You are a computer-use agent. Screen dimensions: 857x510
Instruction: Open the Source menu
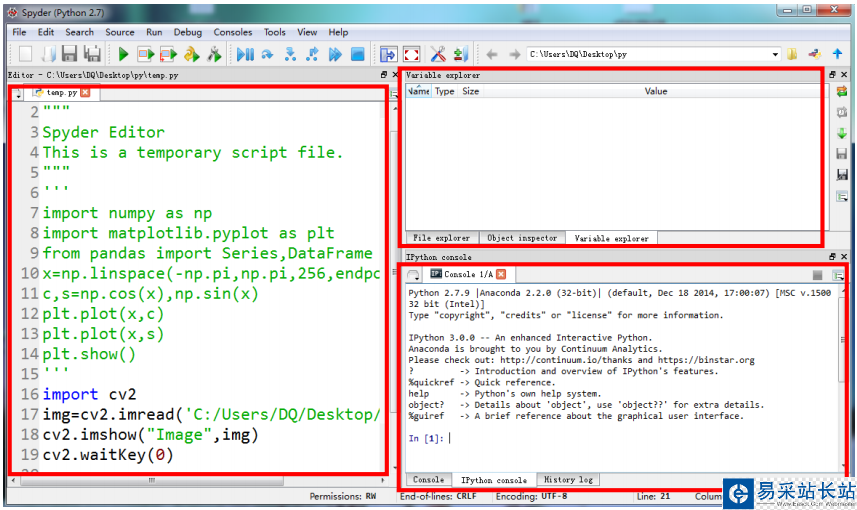[120, 32]
